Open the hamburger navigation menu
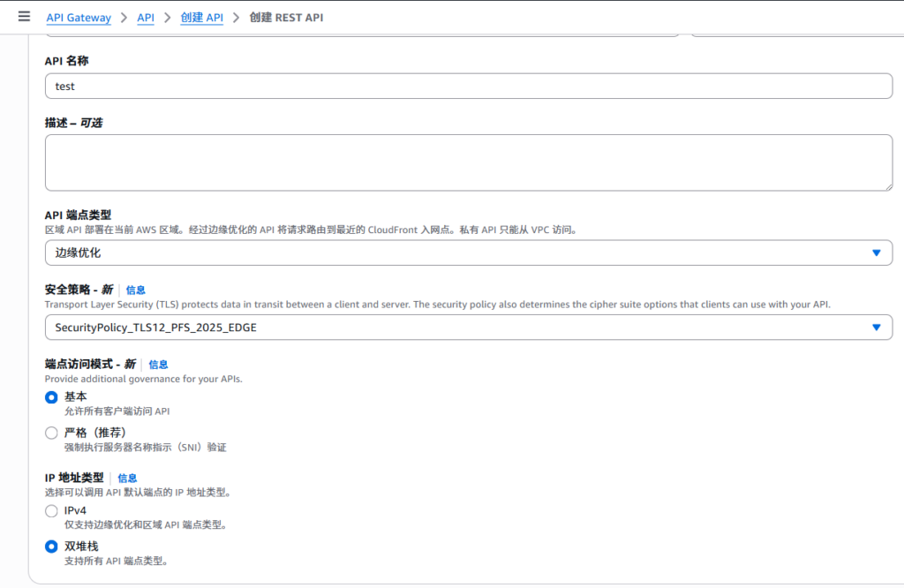This screenshot has height=588, width=904. [24, 17]
